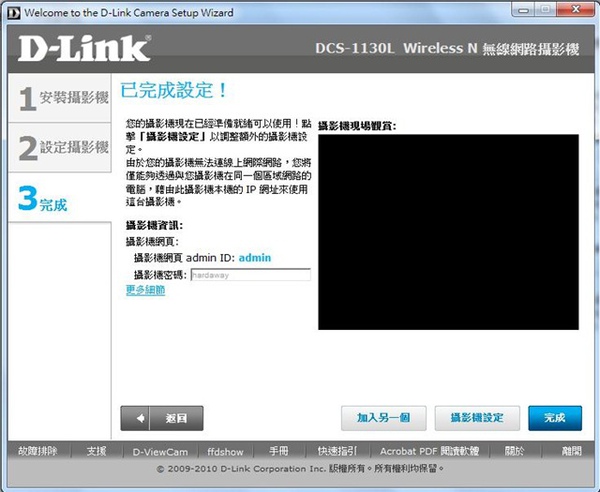This screenshot has width=600, height=492.
Task: Close the Camera Setup Wizard window
Action: (x=576, y=10)
